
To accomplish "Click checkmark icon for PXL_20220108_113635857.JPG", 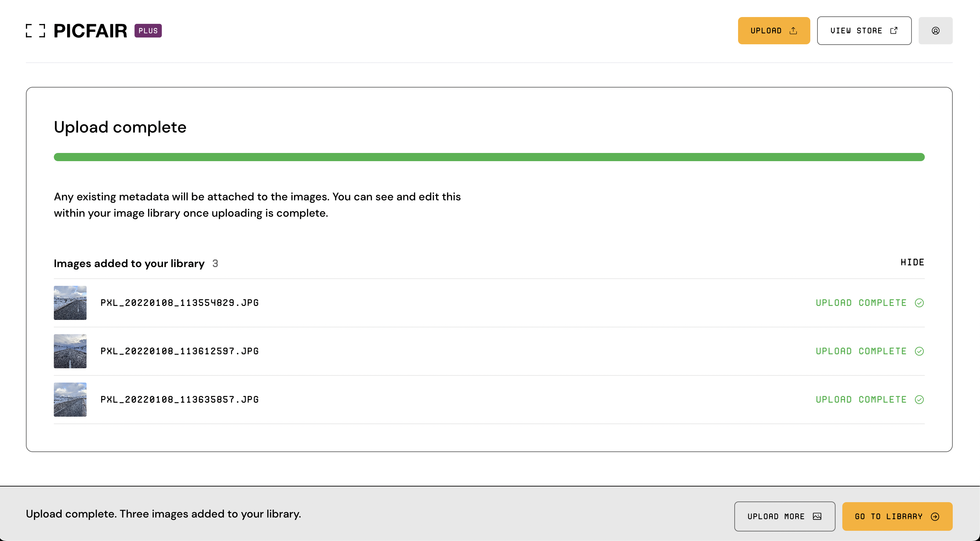I will [919, 400].
